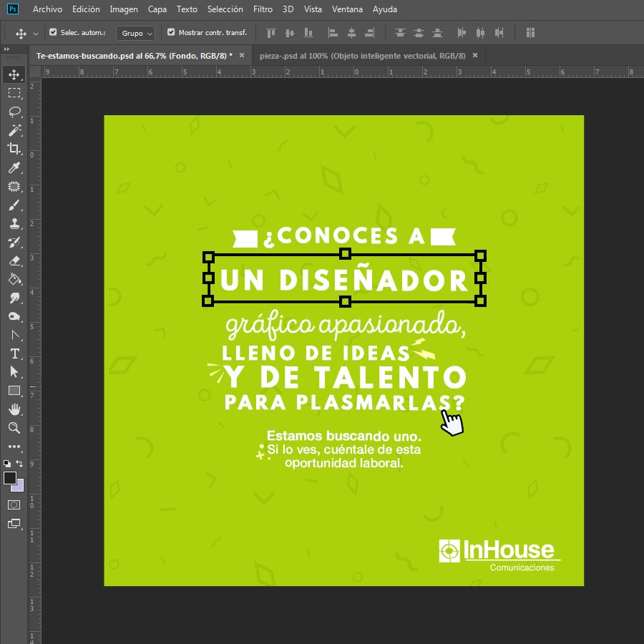This screenshot has height=644, width=644.
Task: Click the foreground color swatch
Action: (x=10, y=478)
